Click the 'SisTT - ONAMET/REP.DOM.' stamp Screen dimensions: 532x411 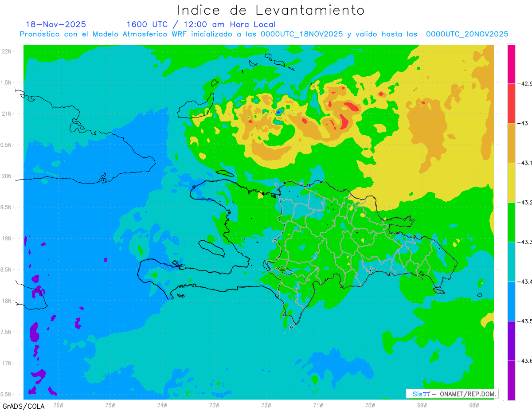(452, 394)
